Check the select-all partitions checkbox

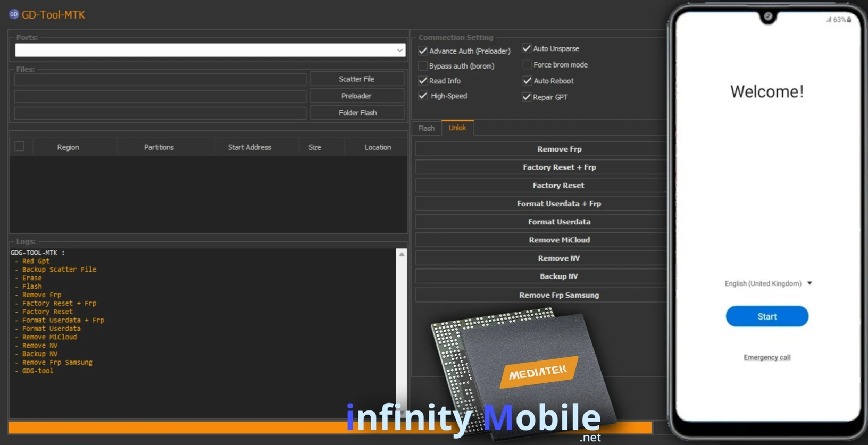pos(20,146)
